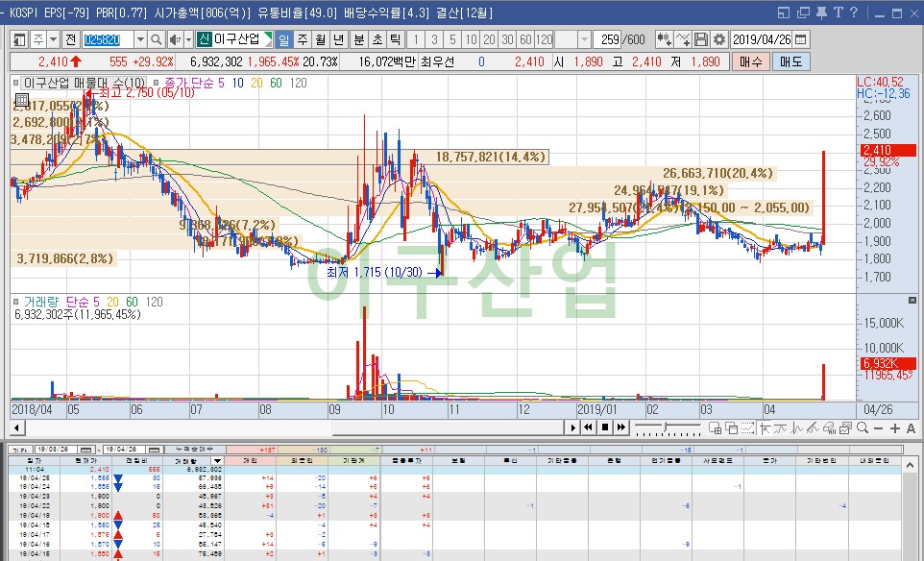The width and height of the screenshot is (924, 561).
Task: Choose the 3 interval button
Action: [434, 39]
